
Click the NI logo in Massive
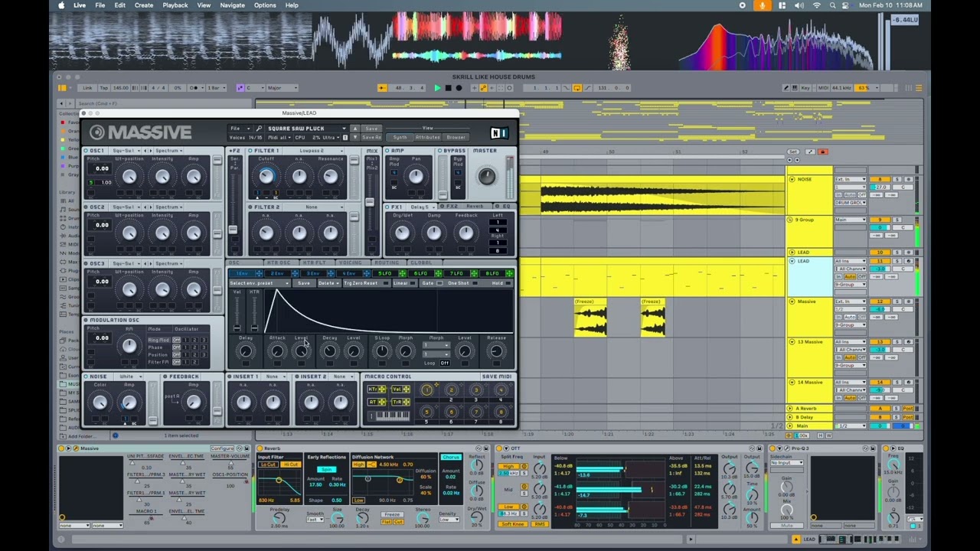499,133
